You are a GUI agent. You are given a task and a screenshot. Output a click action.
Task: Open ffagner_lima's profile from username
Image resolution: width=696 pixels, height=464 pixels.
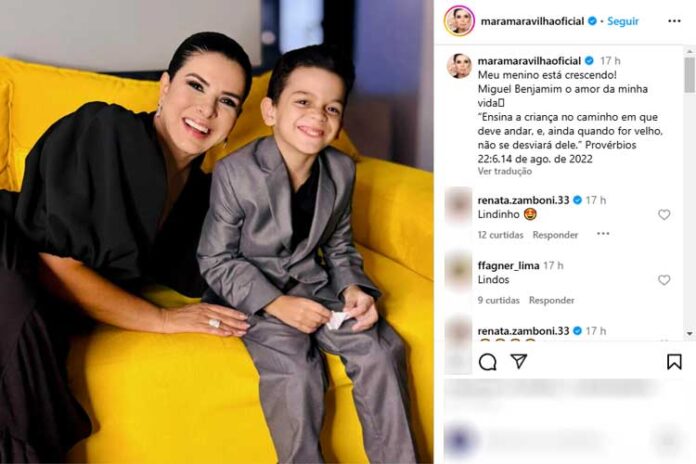[x=508, y=266]
